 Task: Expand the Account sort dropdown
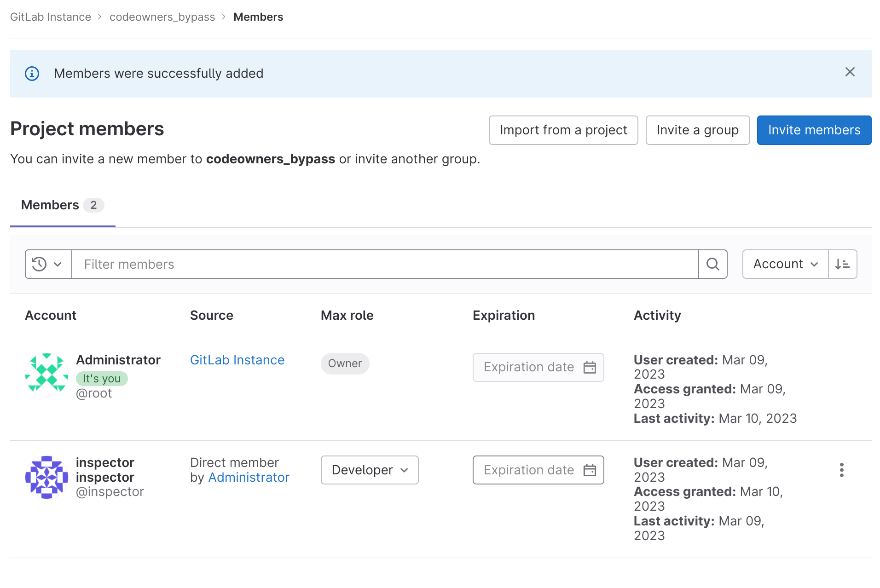point(785,264)
